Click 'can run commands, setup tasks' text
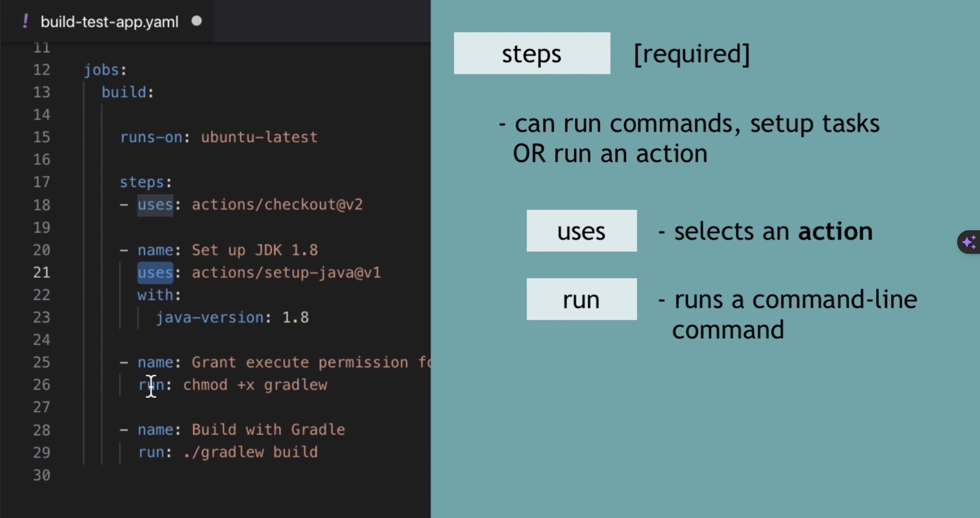980x518 pixels. (x=697, y=124)
